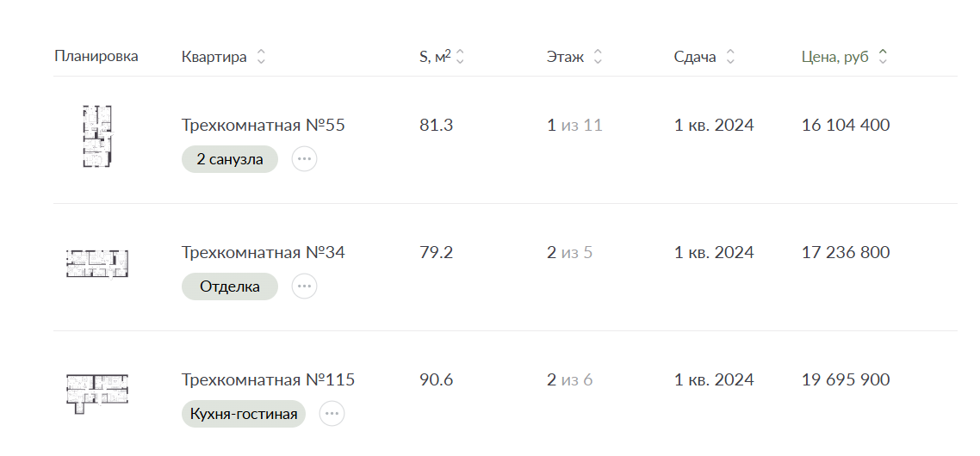View floor plan thumbnail of №115

[96, 393]
